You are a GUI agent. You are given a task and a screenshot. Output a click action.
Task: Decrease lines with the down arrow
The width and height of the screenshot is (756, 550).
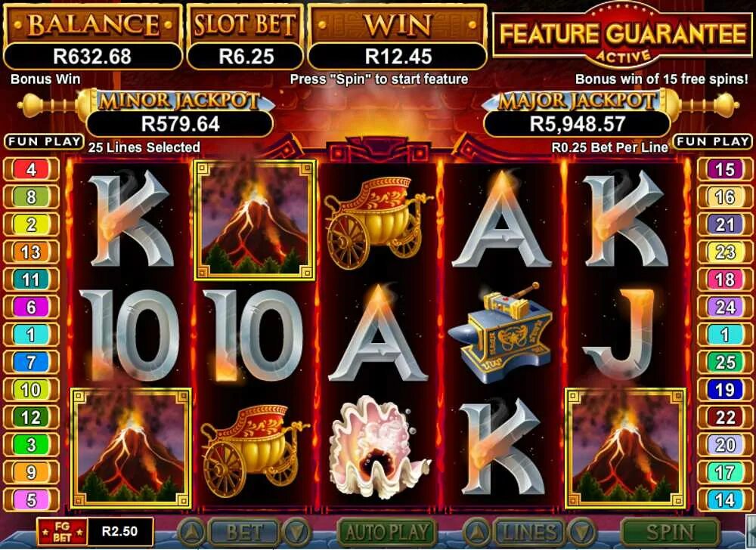click(x=582, y=533)
